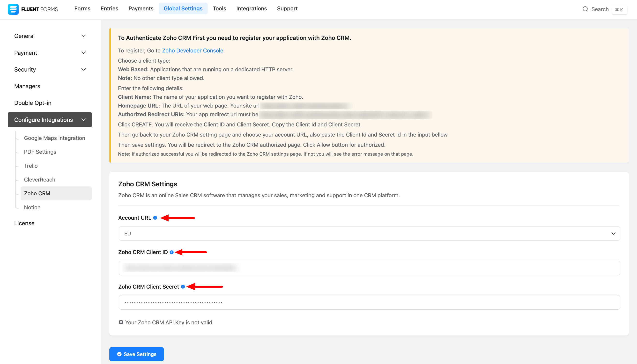This screenshot has width=637, height=364.
Task: Click the search magnifier icon
Action: tap(585, 9)
